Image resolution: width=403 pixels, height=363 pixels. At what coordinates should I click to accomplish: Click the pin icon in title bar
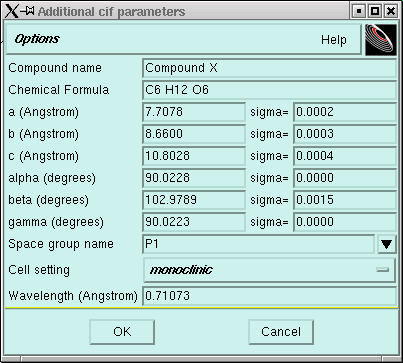(x=28, y=11)
